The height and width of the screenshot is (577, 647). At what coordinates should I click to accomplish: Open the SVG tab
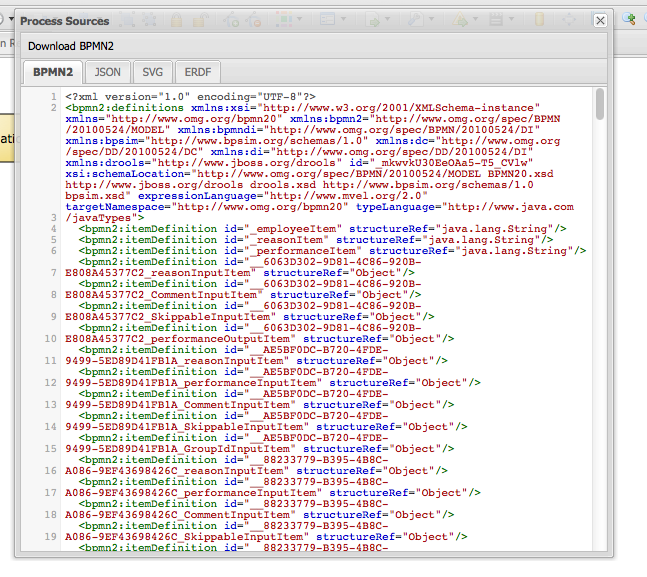152,72
